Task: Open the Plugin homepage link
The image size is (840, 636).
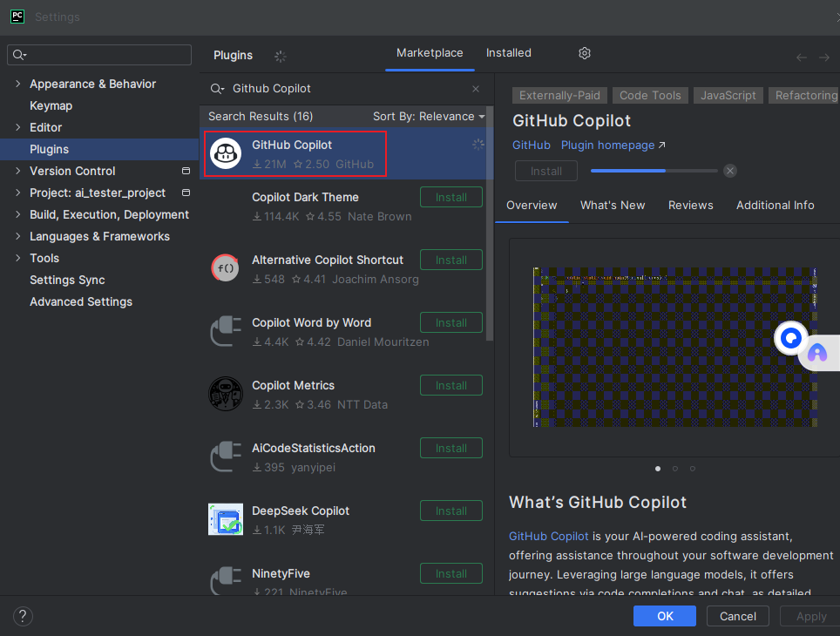Action: pos(613,145)
